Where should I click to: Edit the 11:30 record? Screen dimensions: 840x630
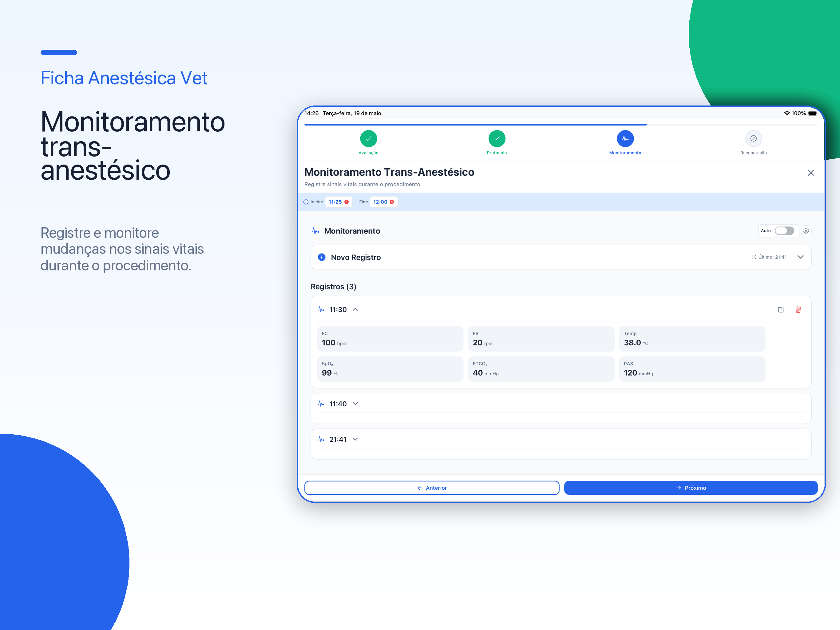[781, 309]
